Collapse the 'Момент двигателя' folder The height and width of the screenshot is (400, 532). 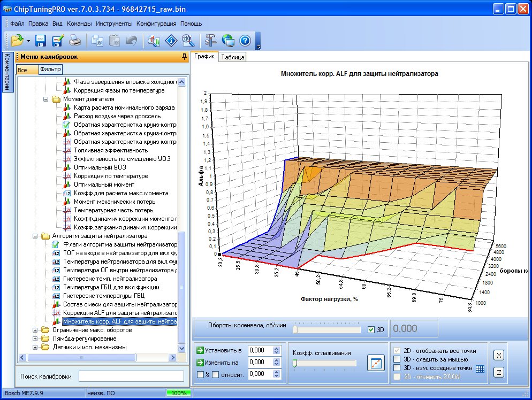coord(46,99)
